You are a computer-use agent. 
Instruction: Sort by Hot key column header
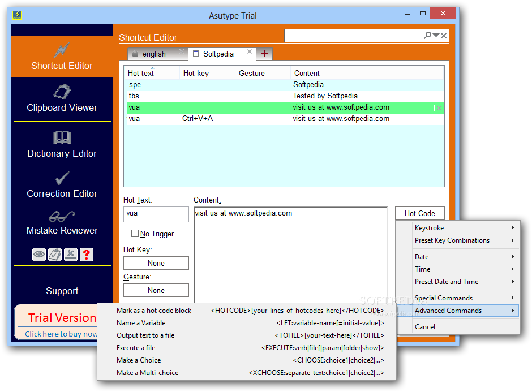click(x=207, y=73)
